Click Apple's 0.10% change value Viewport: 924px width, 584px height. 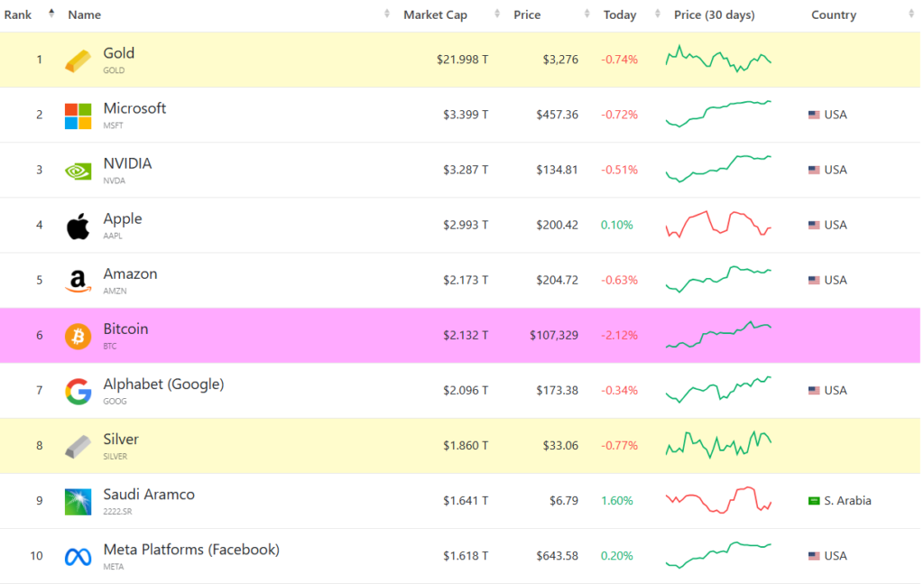coord(617,225)
